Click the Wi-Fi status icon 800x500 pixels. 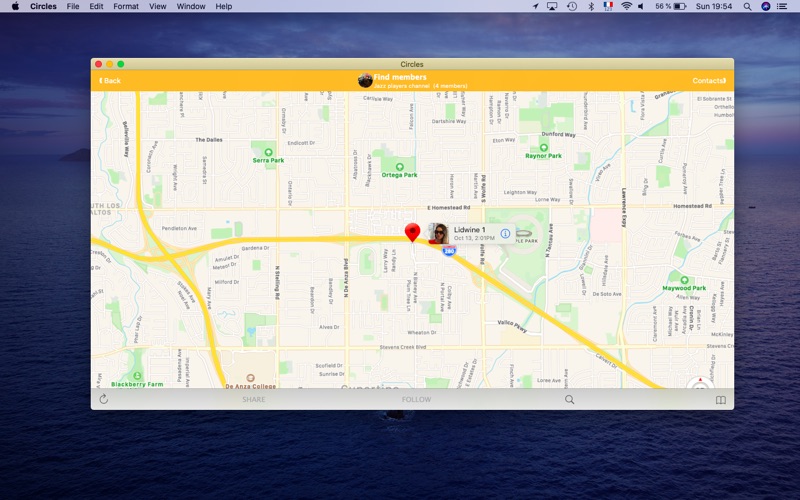point(626,6)
